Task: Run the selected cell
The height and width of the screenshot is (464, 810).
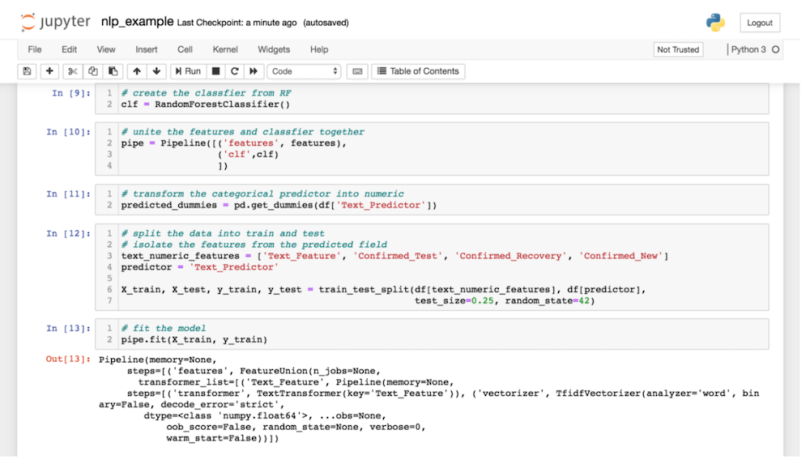Action: (188, 71)
